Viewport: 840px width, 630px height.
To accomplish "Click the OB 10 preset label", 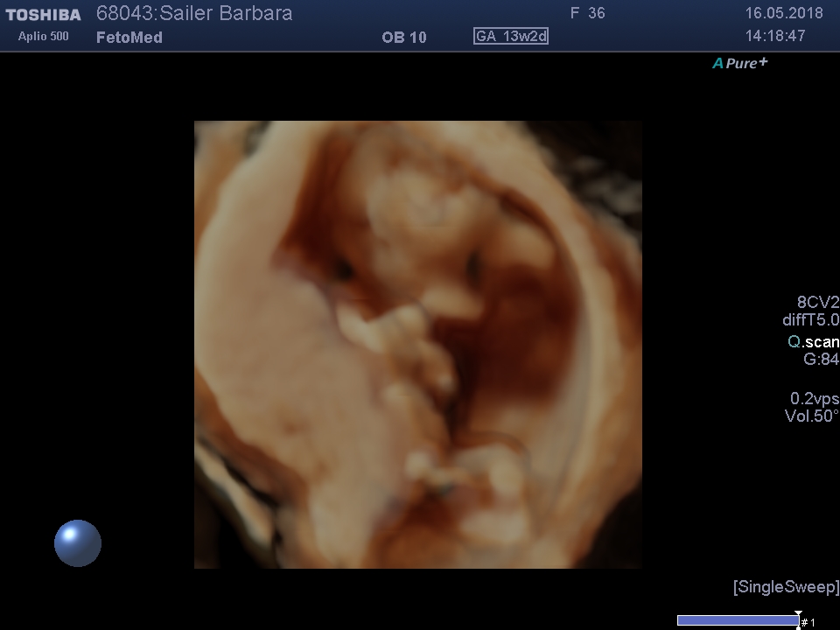I will (404, 38).
